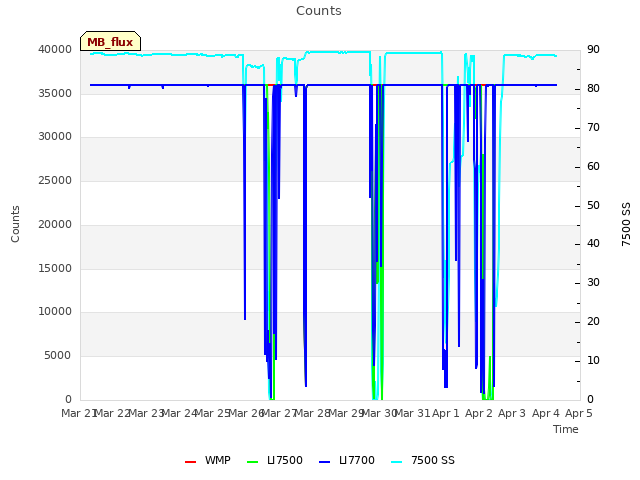Click the green LI7500 legend color marker
This screenshot has height=480, width=640.
[x=253, y=462]
